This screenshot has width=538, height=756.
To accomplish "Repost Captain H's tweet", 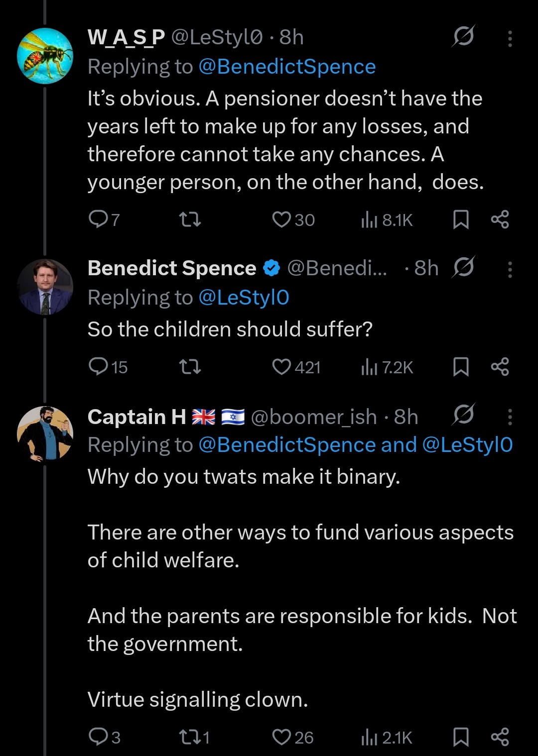I will (190, 737).
